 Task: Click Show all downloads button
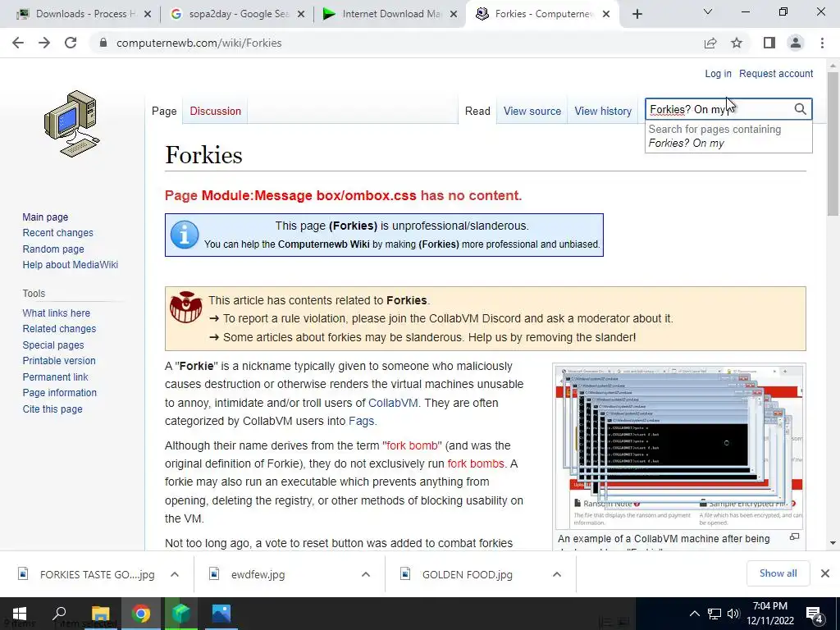778,573
